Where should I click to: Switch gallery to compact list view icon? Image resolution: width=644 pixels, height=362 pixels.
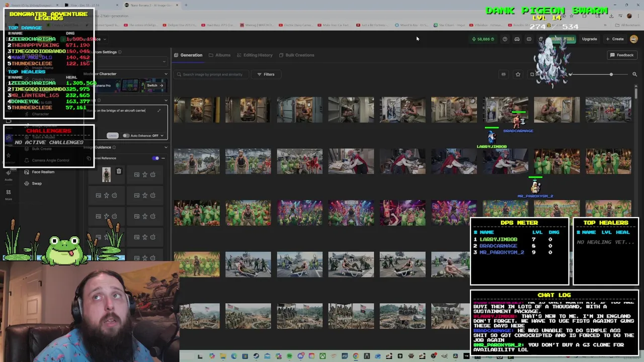[503, 74]
